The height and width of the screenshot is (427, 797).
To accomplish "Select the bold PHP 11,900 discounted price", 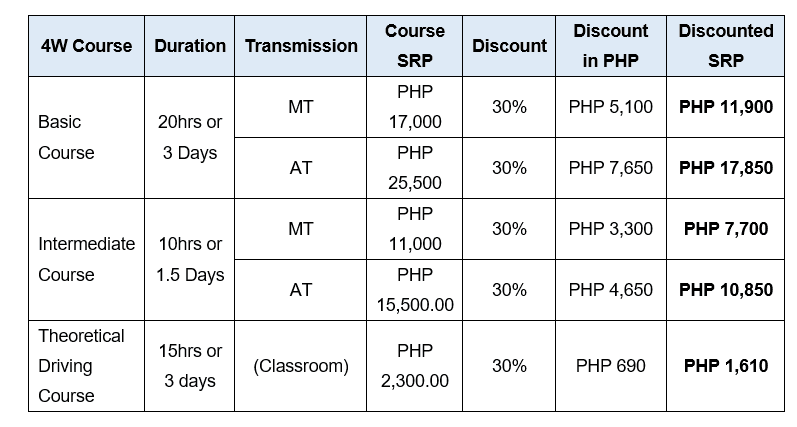I will (x=726, y=107).
